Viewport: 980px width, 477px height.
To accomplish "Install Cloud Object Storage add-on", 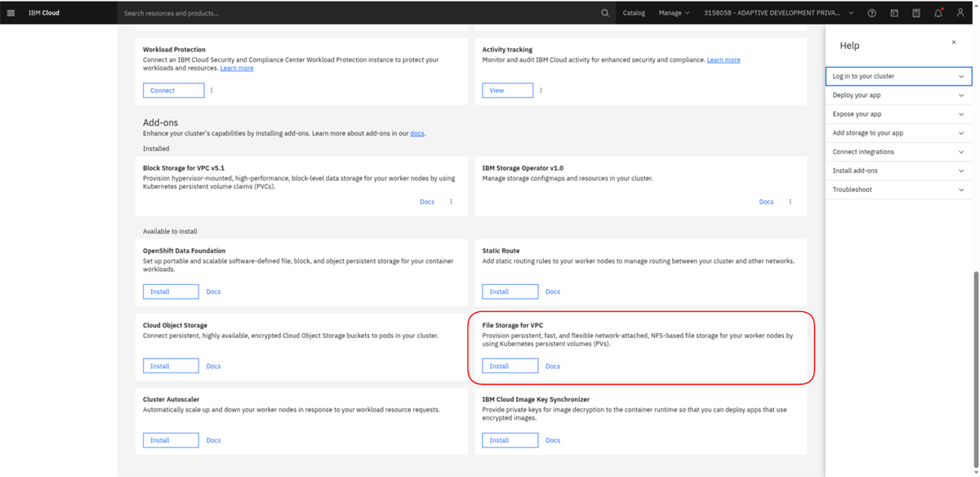I will (x=171, y=366).
